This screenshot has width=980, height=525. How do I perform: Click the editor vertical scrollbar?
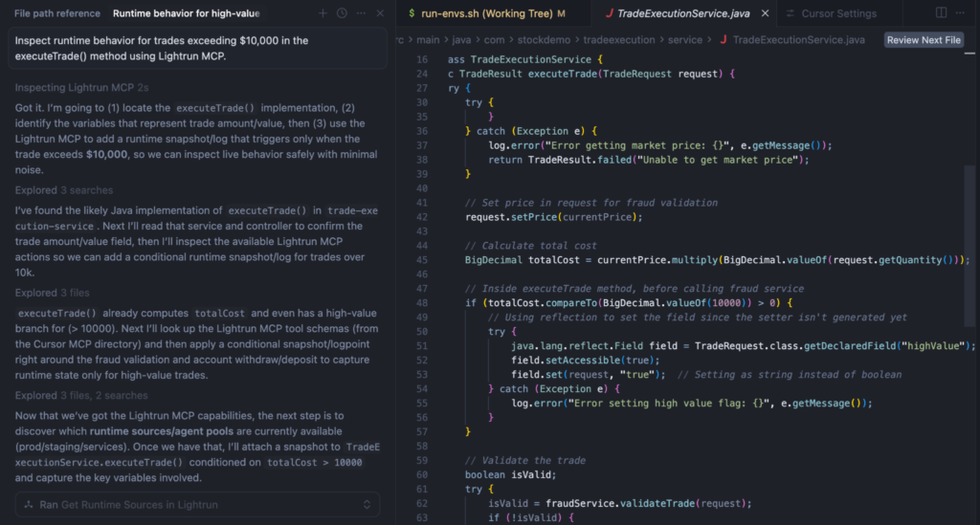coord(969,244)
